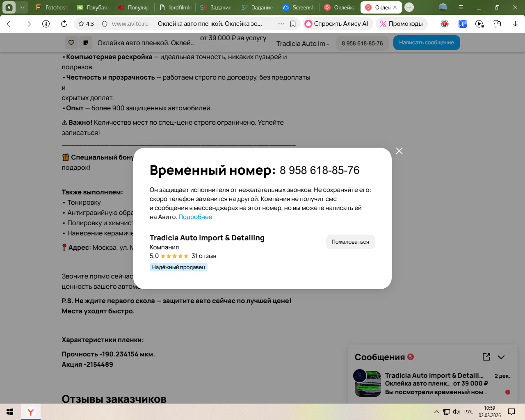The height and width of the screenshot is (420, 525).
Task: Click 'Спросить Алису AI' button
Action: tap(338, 24)
